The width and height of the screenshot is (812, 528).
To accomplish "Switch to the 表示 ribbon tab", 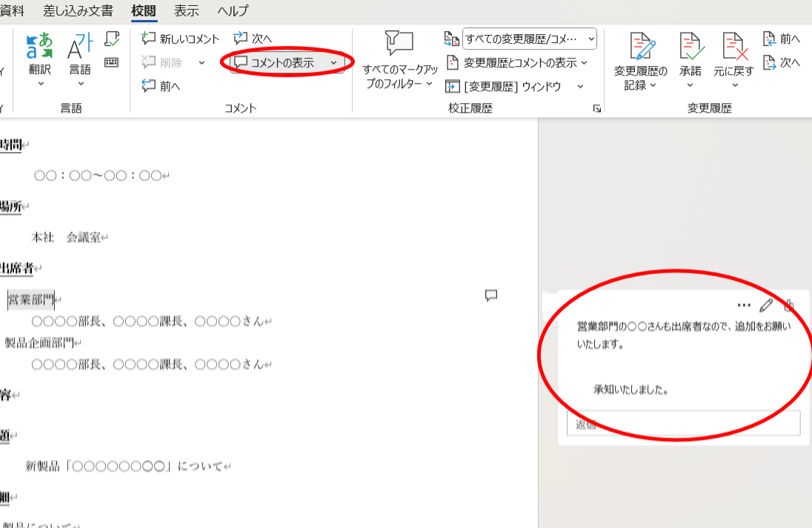I will 186,11.
